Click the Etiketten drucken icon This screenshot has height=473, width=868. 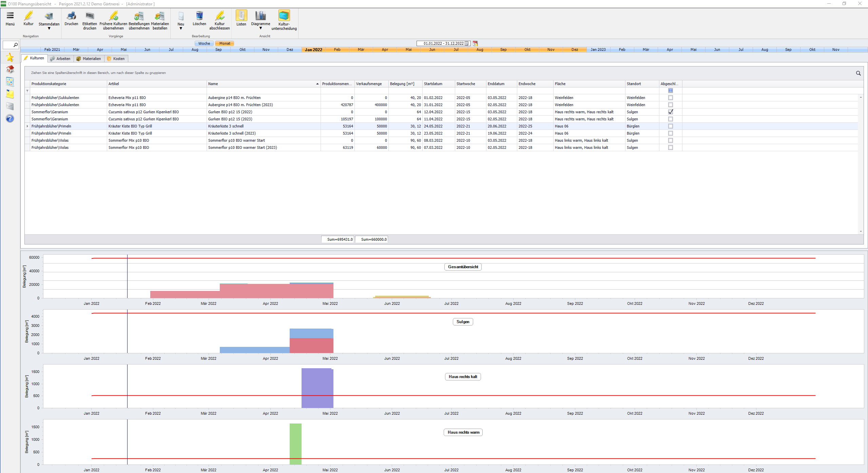[90, 16]
